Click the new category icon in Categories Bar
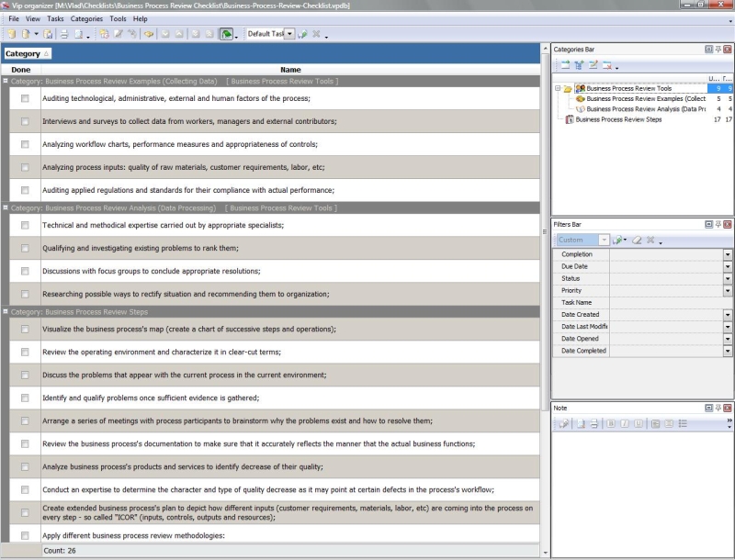This screenshot has height=560, width=735. tap(565, 65)
